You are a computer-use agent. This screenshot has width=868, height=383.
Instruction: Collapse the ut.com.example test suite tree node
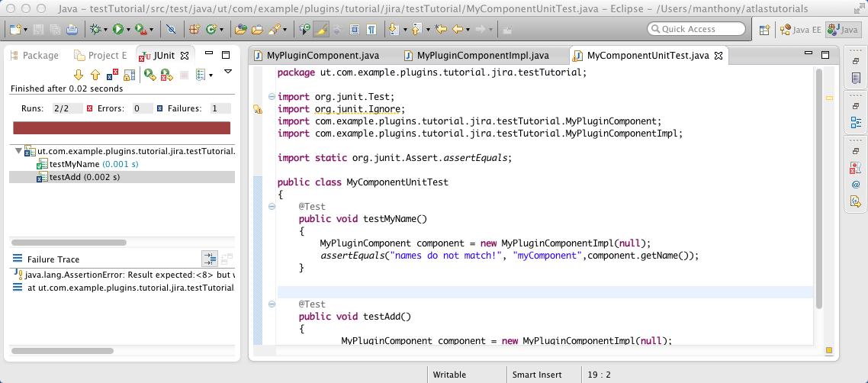pos(18,151)
